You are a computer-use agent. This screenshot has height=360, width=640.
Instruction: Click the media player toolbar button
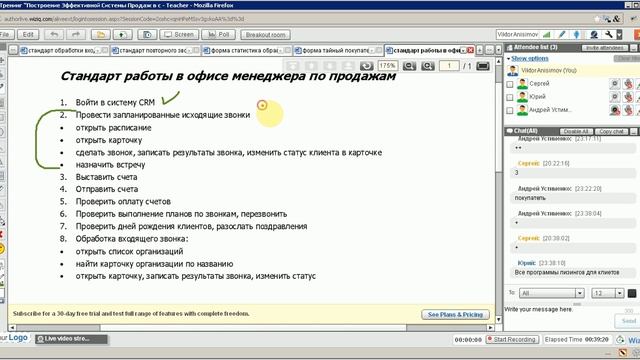pos(147,35)
